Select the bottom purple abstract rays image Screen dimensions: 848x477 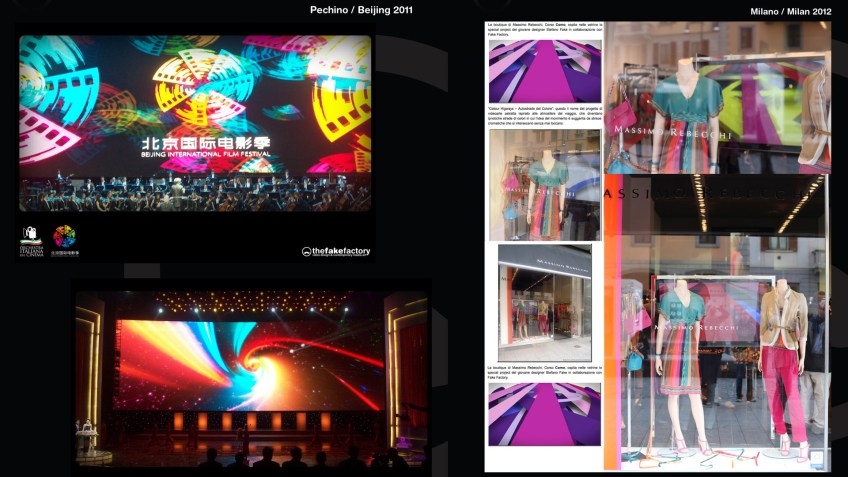click(x=544, y=414)
